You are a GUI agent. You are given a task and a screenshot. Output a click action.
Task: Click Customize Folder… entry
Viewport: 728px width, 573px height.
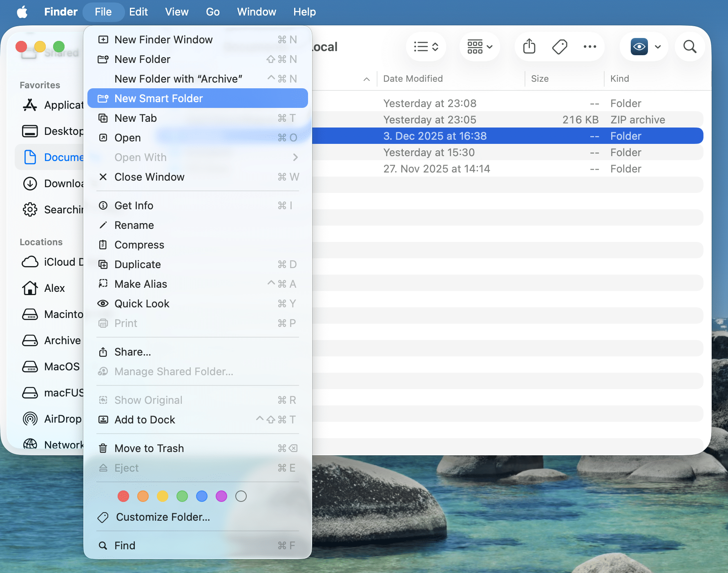click(x=198, y=517)
